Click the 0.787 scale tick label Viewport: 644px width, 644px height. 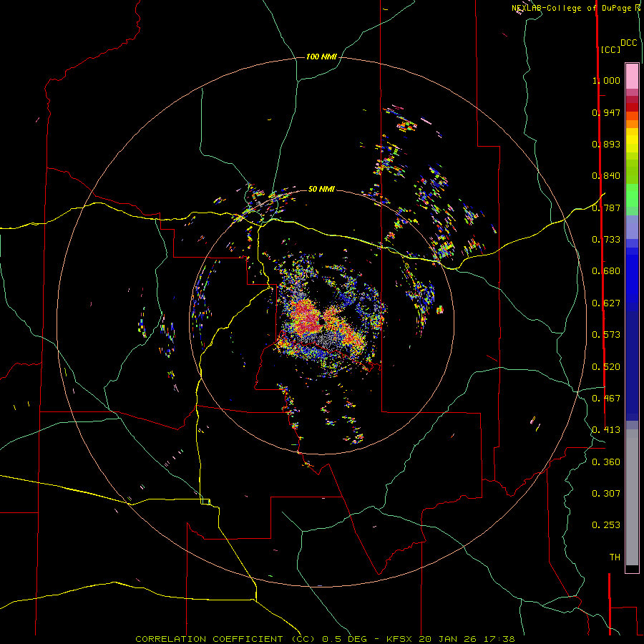pos(606,208)
